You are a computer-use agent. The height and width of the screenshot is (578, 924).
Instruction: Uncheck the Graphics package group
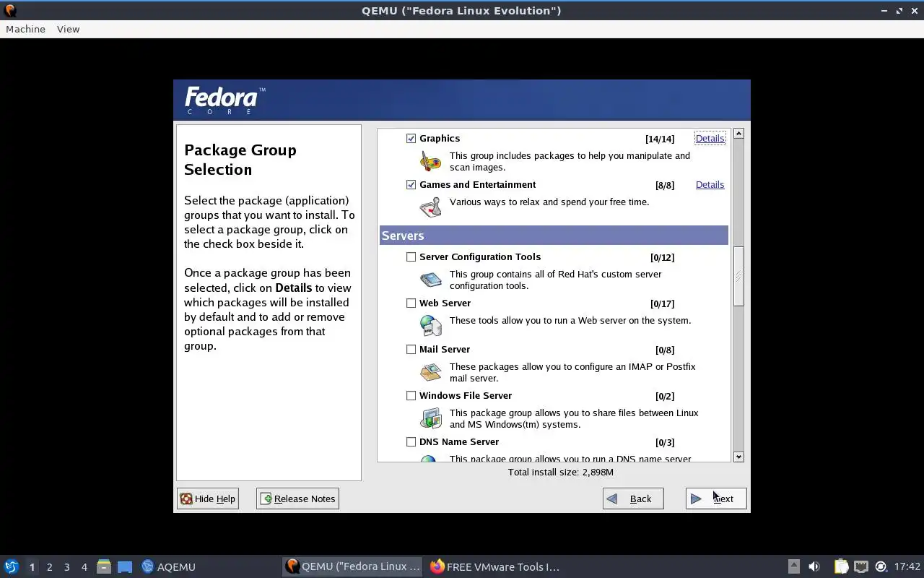tap(411, 139)
